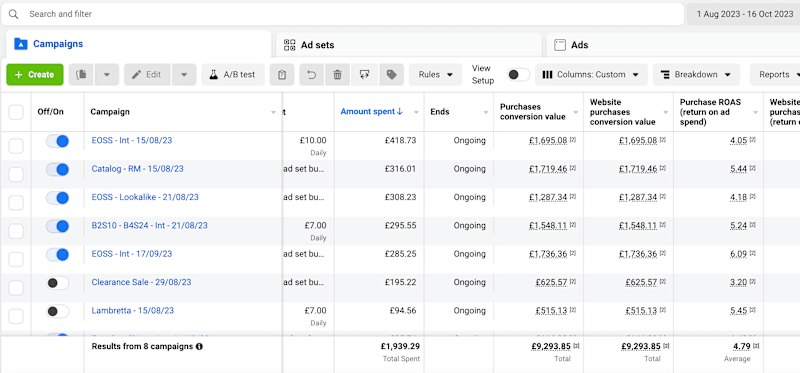Open the Breakdown dropdown
This screenshot has width=800, height=373.
tap(696, 74)
